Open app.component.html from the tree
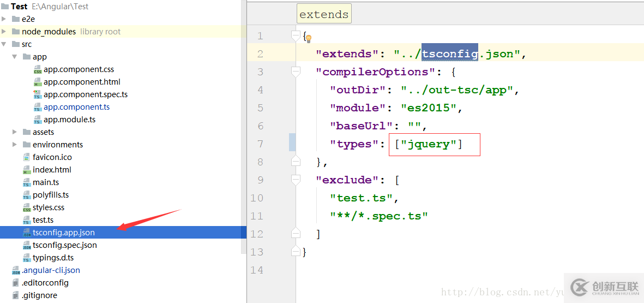 (x=82, y=82)
